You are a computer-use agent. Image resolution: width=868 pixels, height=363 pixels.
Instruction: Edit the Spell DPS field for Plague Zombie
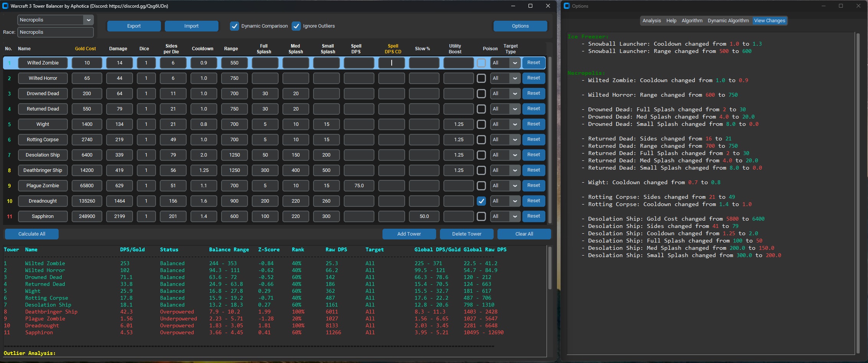click(359, 186)
